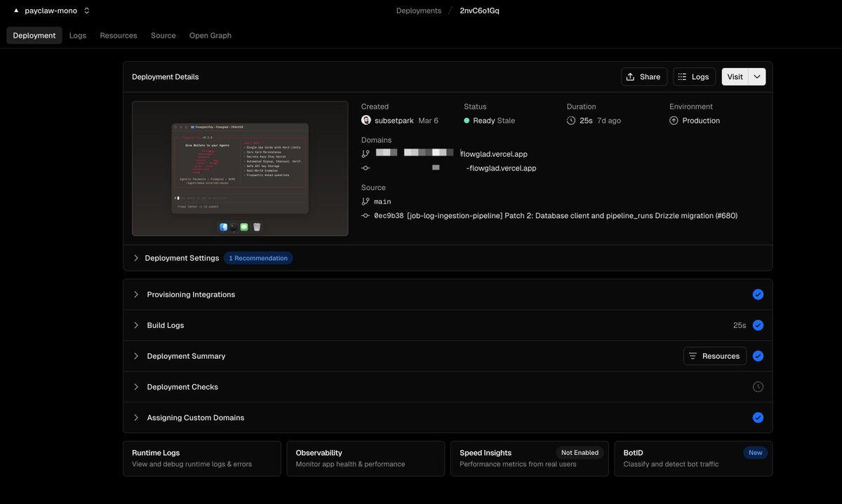This screenshot has height=504, width=842.
Task: Click the commit icon beside second domain
Action: (366, 168)
